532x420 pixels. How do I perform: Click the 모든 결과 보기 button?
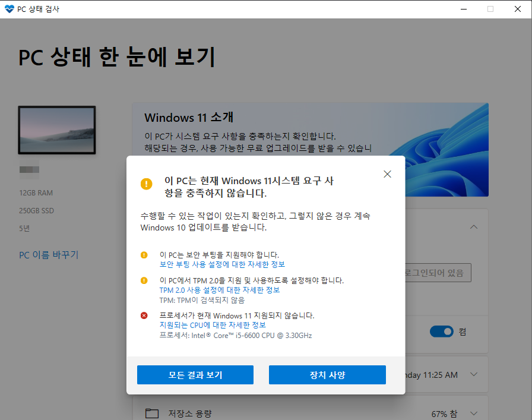point(195,375)
